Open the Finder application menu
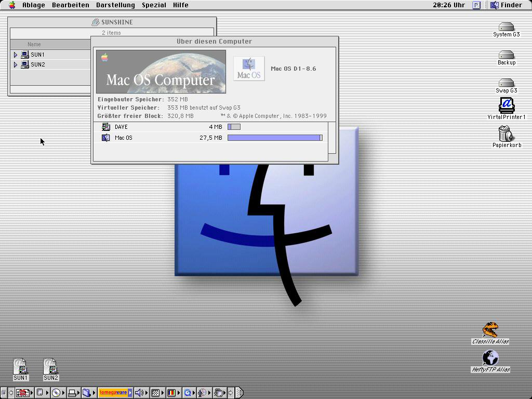The width and height of the screenshot is (532, 399). point(506,5)
